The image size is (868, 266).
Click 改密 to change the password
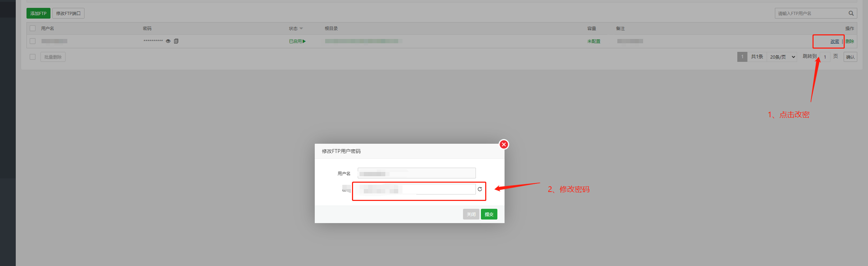[x=835, y=41]
